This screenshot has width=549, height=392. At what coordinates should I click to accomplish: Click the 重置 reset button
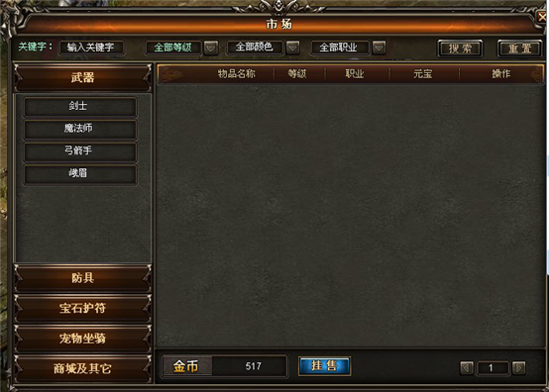[520, 49]
